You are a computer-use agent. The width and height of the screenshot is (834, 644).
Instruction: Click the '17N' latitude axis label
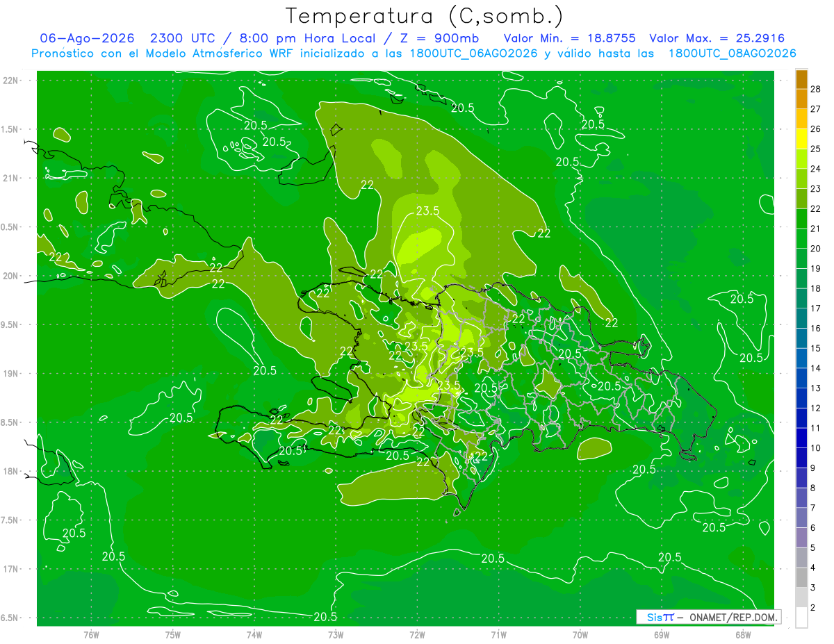coord(10,570)
